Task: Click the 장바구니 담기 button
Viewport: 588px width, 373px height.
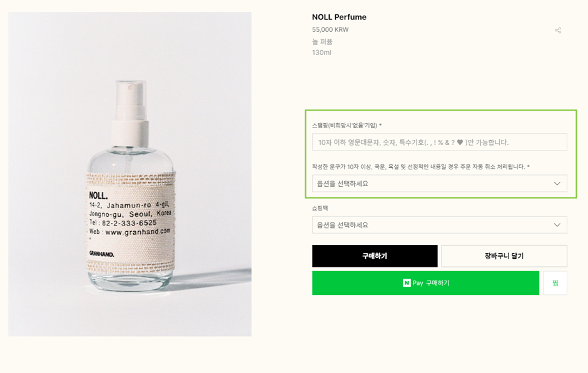Action: pos(504,256)
